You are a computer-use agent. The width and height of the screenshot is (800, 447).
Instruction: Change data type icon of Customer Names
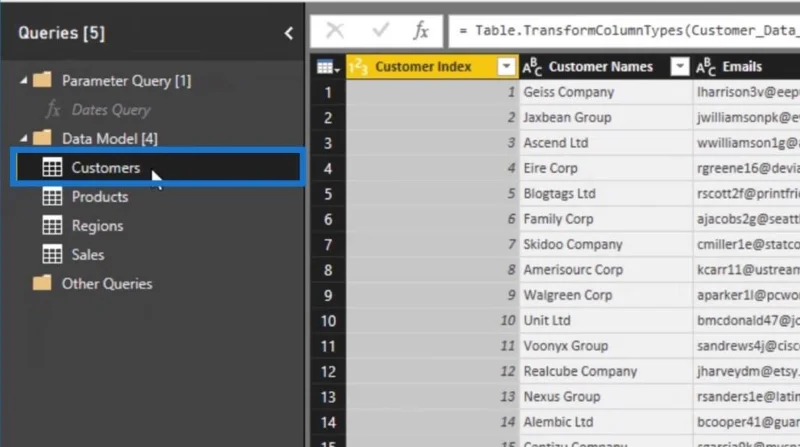click(532, 67)
